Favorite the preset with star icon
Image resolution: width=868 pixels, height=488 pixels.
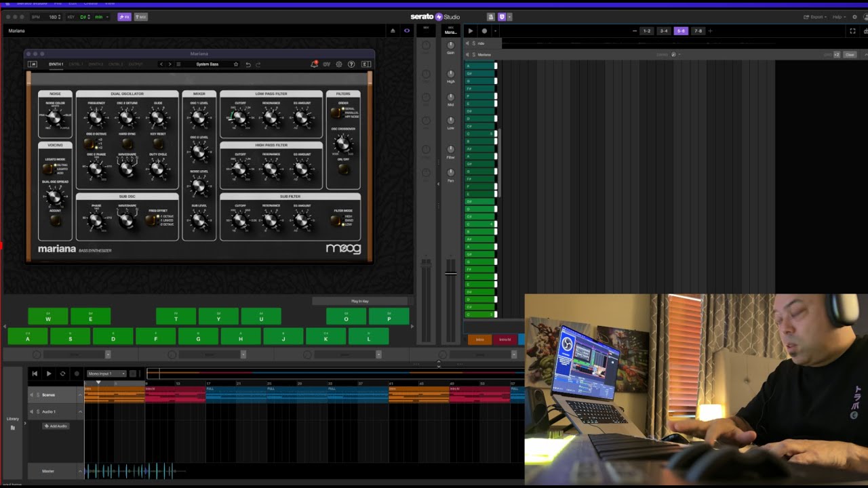pyautogui.click(x=236, y=64)
